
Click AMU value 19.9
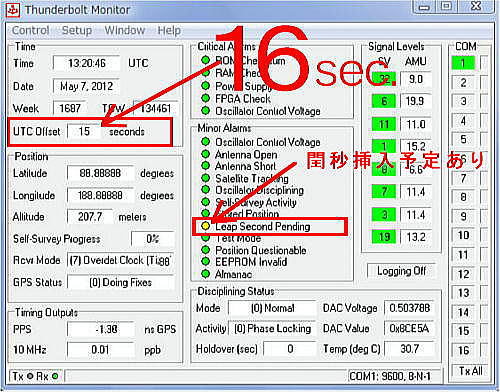(x=416, y=101)
